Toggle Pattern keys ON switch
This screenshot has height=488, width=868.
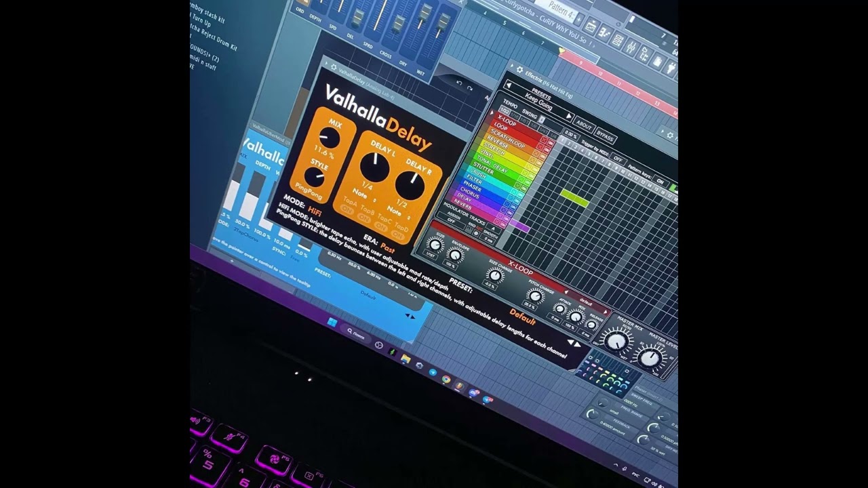(660, 181)
